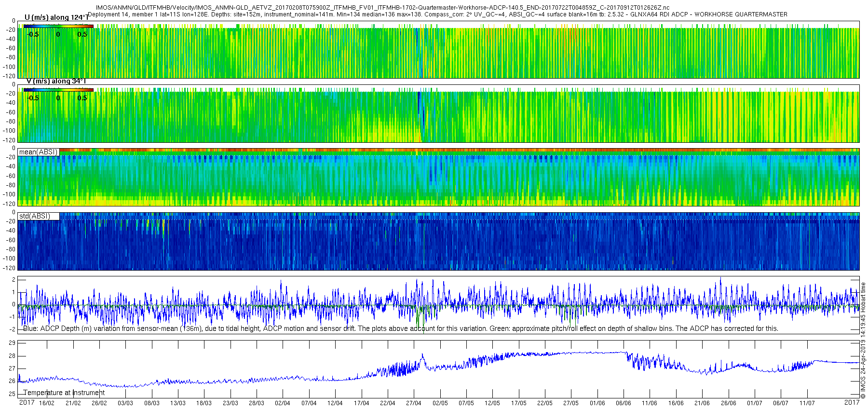Screen dimensions: 868x410
Task: Click the '11/07' date tick label
Action: pyautogui.click(x=807, y=403)
